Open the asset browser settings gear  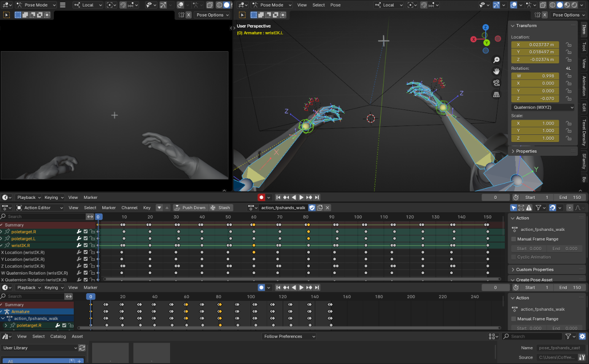[582, 337]
